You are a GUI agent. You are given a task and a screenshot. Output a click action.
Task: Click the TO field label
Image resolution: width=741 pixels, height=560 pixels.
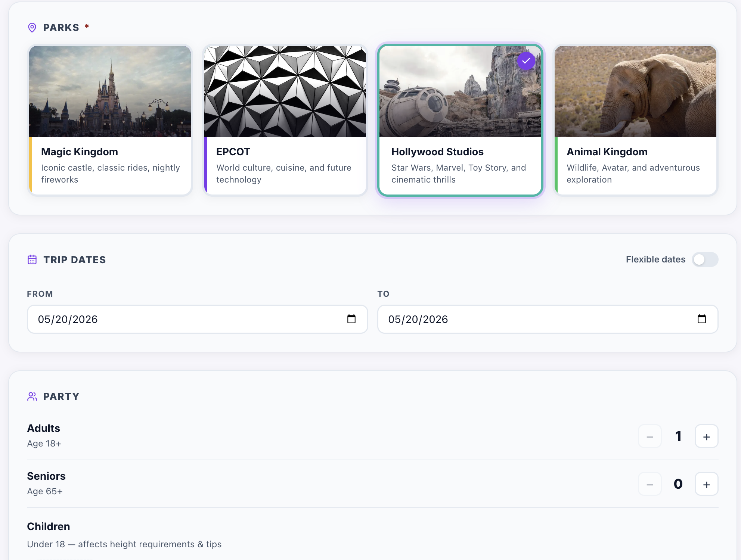383,294
